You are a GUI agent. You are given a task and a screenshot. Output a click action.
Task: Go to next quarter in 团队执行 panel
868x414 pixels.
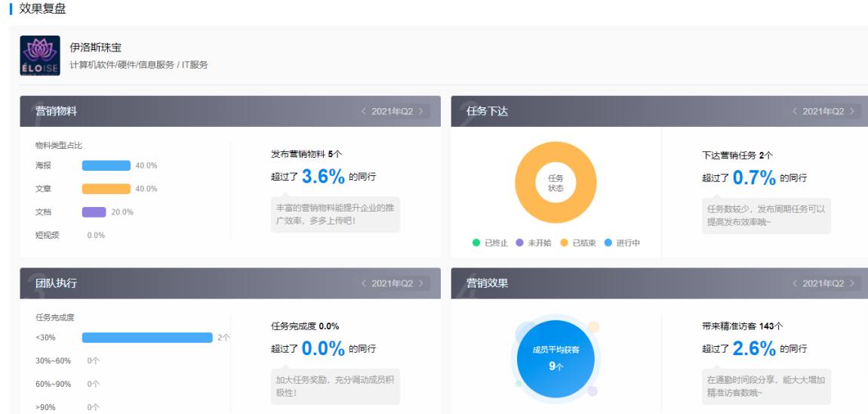click(x=421, y=284)
